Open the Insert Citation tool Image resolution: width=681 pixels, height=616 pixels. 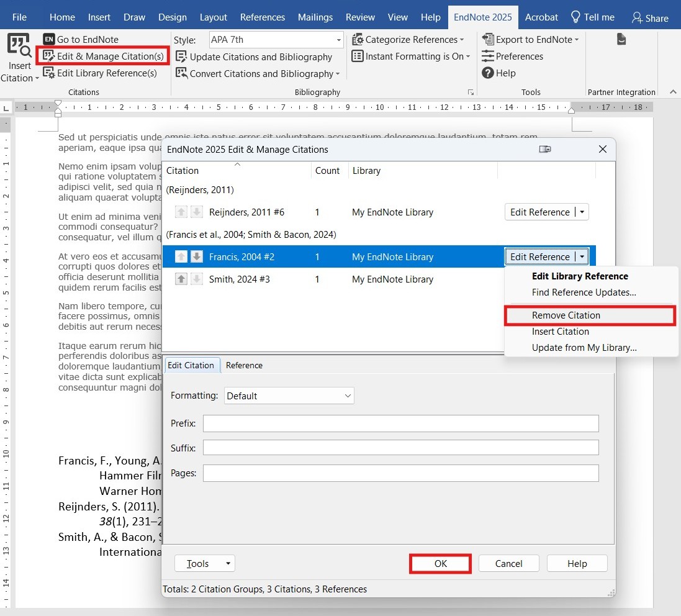(19, 58)
